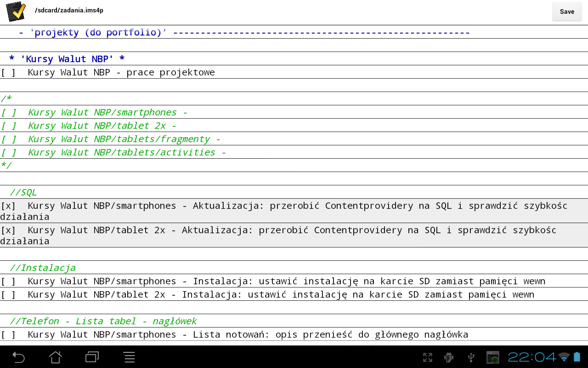
Task: Tap the '*/' comment end line
Action: click(x=294, y=166)
